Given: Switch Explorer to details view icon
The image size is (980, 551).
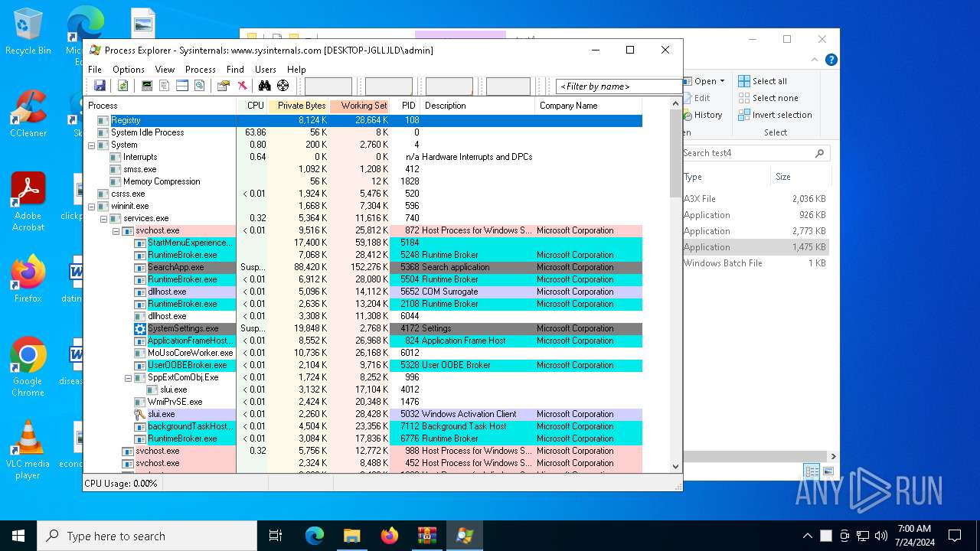Looking at the screenshot, I should tap(811, 471).
